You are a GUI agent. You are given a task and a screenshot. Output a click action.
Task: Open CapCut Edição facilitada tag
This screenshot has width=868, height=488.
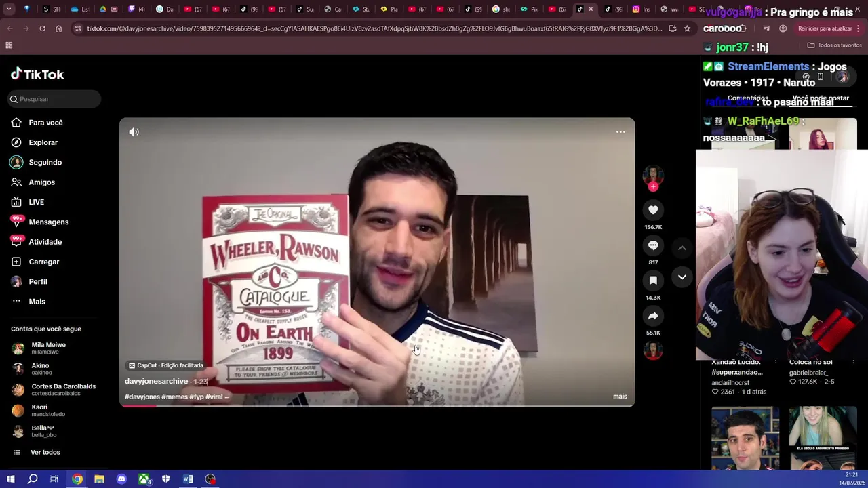point(166,365)
